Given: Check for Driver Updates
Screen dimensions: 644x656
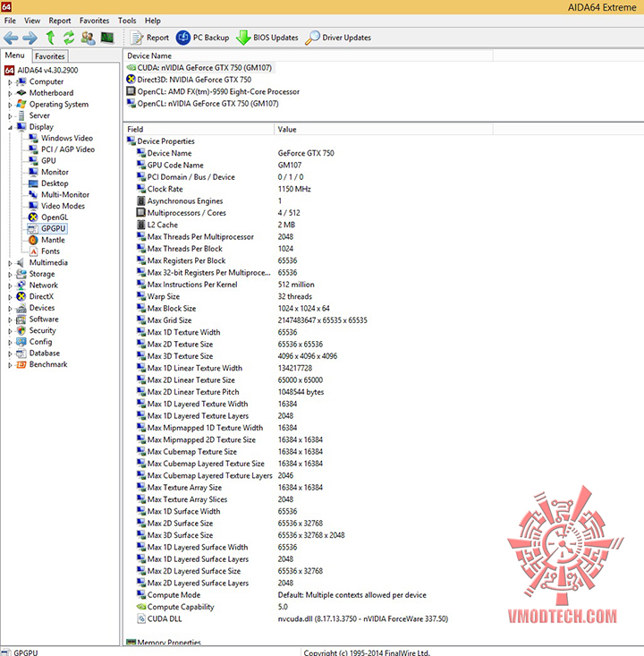Looking at the screenshot, I should [338, 38].
